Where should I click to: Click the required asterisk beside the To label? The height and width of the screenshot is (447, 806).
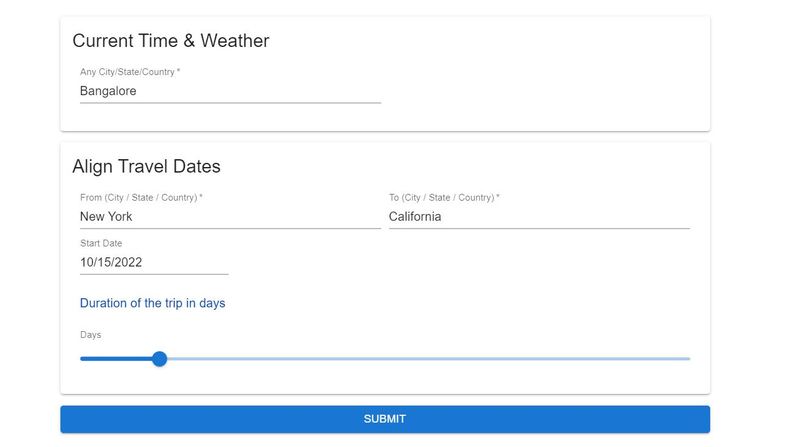[x=498, y=196]
